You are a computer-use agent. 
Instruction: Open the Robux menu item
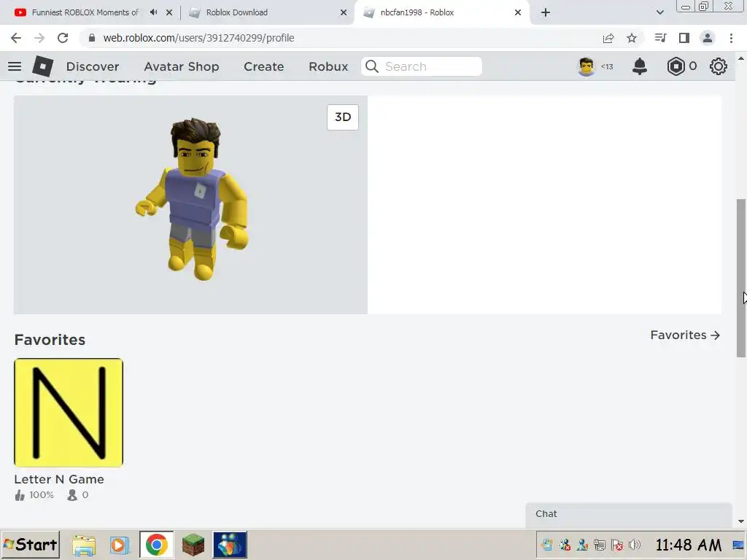tap(328, 66)
